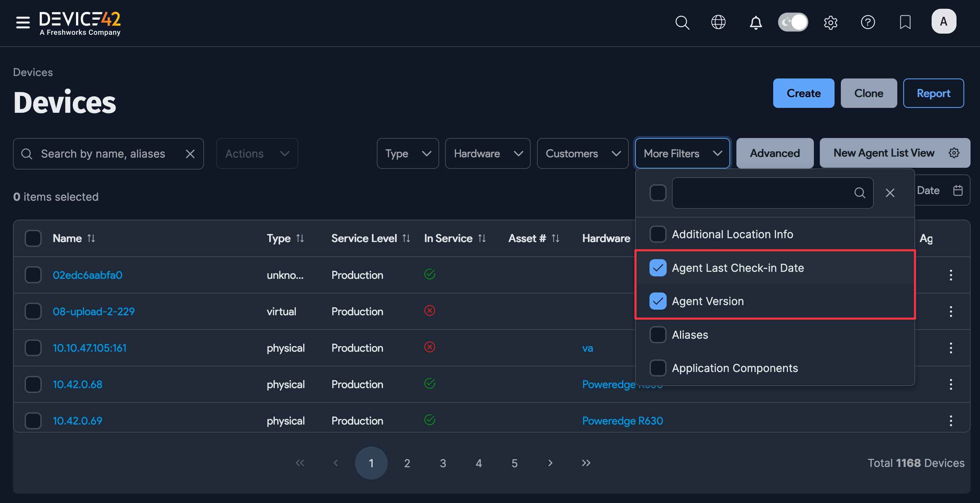Open the Customers filter dropdown
The width and height of the screenshot is (980, 503).
[x=582, y=154]
